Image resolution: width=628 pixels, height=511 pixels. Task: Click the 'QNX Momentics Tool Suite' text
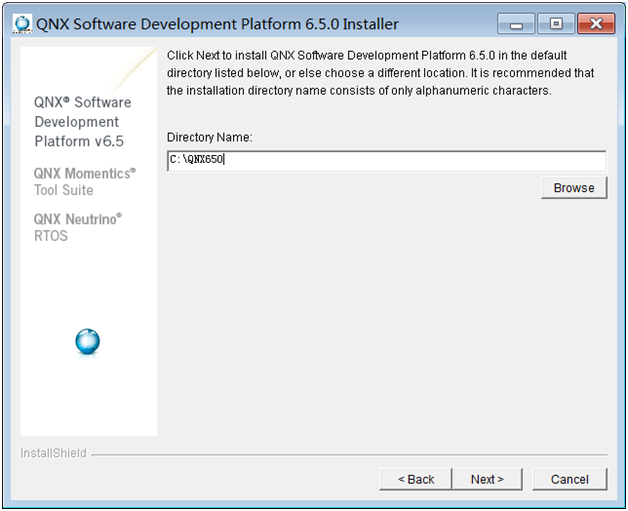click(85, 182)
